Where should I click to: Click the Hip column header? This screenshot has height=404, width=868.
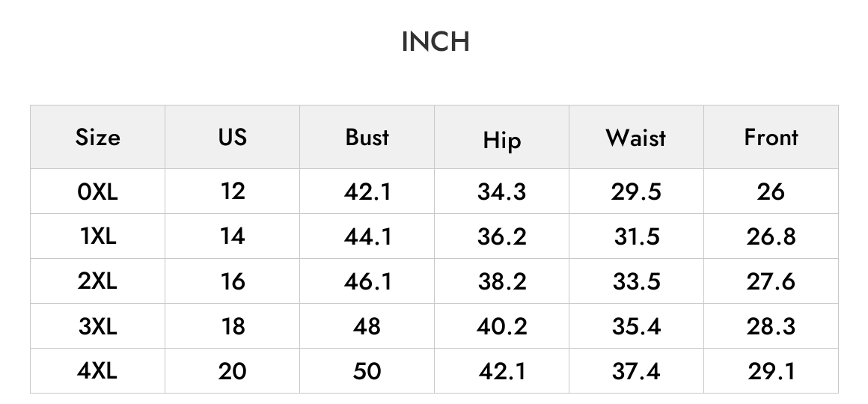click(501, 141)
